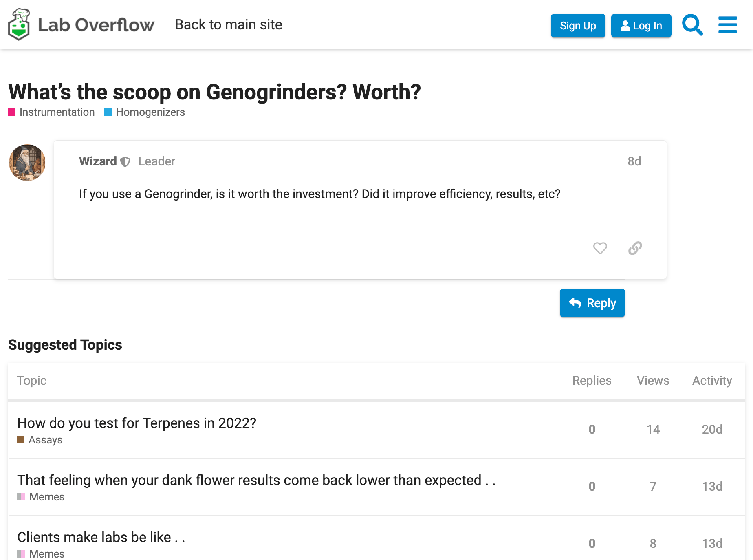Sort suggested topics by Views column
Screen dimensions: 753x560
tap(653, 380)
